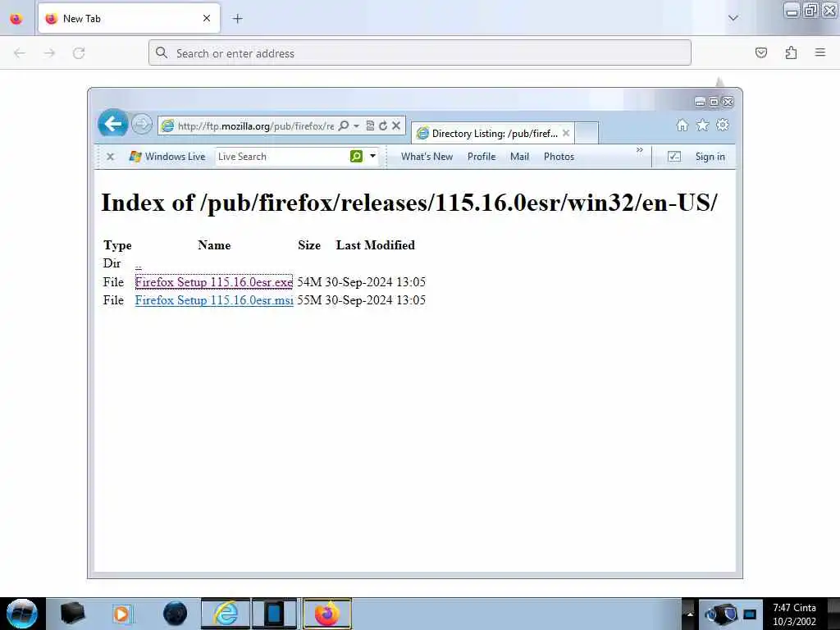This screenshot has width=840, height=630.
Task: Click the Save to Pocket icon in Firefox
Action: (x=761, y=52)
